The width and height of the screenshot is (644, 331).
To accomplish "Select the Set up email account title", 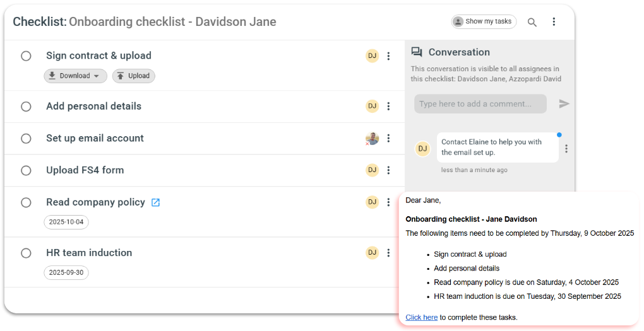I will pyautogui.click(x=95, y=138).
